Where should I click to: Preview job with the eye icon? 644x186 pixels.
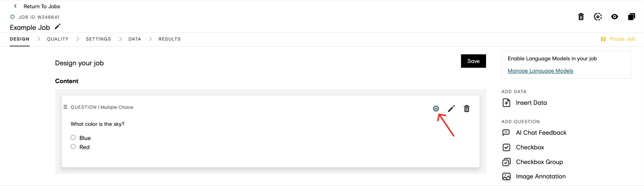614,17
